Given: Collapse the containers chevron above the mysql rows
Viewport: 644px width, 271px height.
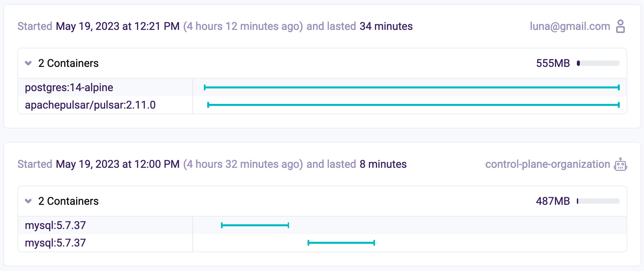Looking at the screenshot, I should 28,201.
